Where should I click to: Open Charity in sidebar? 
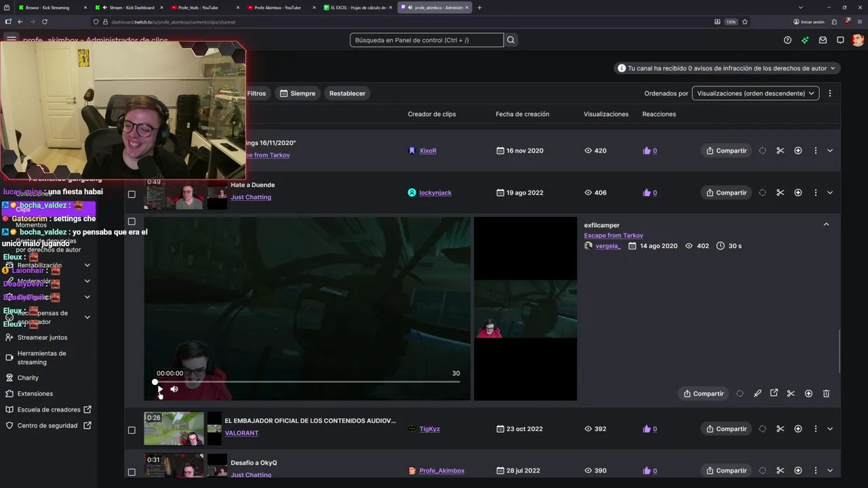pos(28,378)
